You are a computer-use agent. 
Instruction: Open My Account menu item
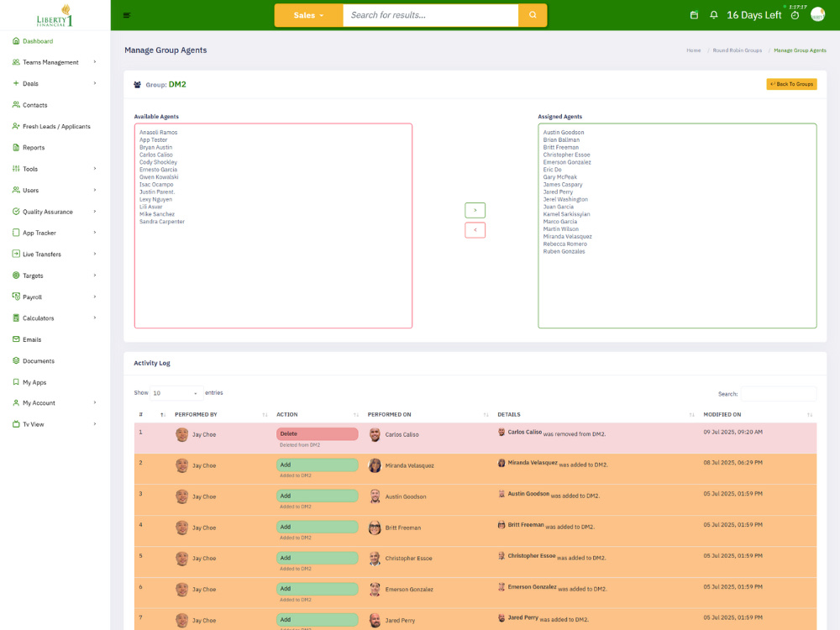pos(39,403)
